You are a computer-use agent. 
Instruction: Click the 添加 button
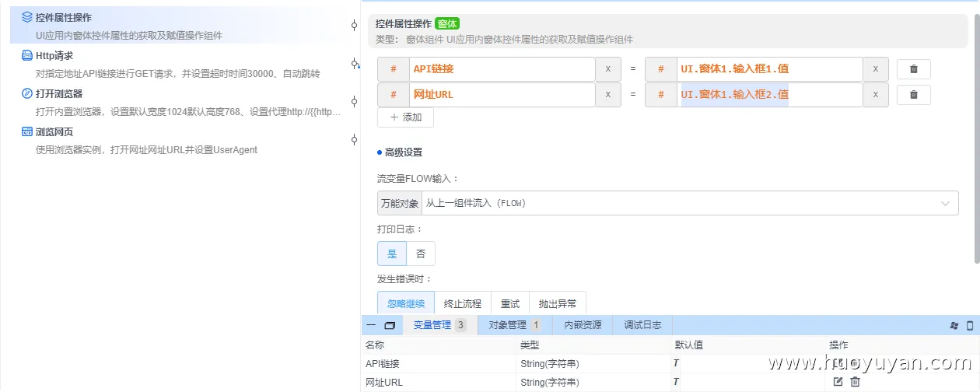tap(406, 117)
